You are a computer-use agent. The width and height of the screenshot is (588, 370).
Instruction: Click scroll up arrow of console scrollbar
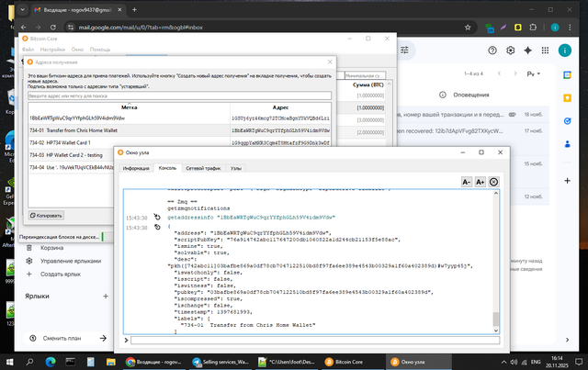coord(496,193)
